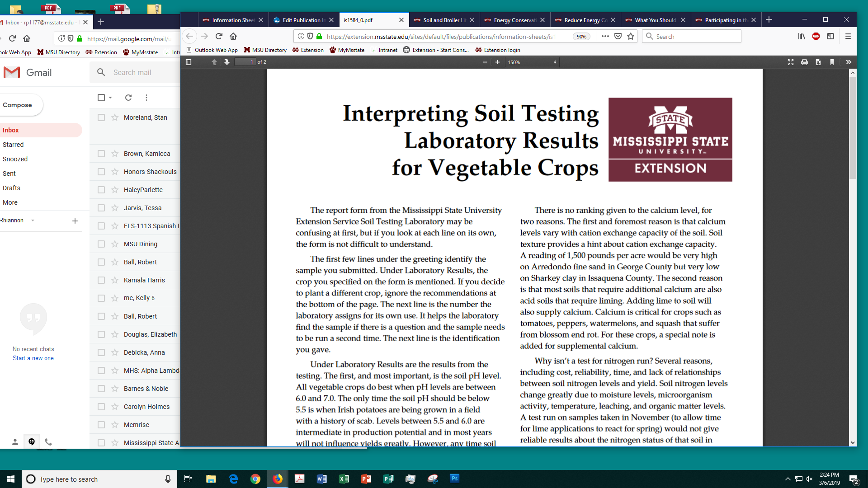The height and width of the screenshot is (488, 868).
Task: Star the Douglas, Elizabeth email
Action: 115,334
